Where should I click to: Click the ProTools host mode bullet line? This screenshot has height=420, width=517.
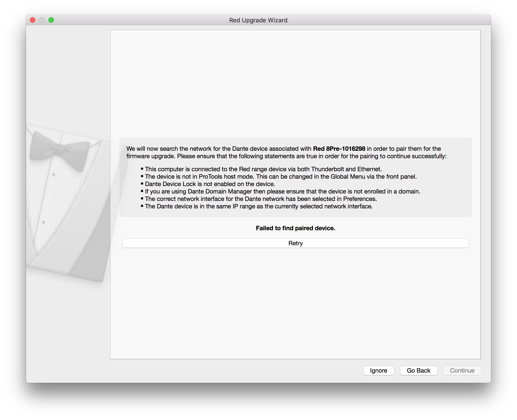point(281,177)
